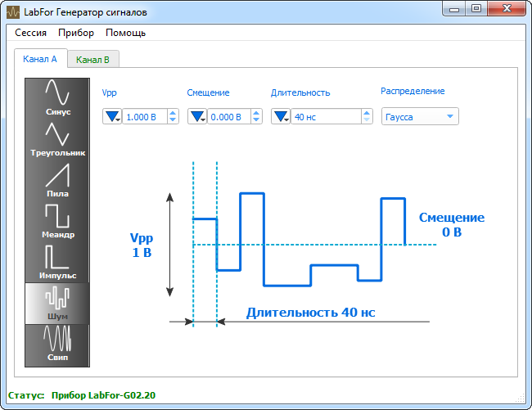The image size is (532, 410).
Task: Open the Помощь menu
Action: [x=125, y=33]
